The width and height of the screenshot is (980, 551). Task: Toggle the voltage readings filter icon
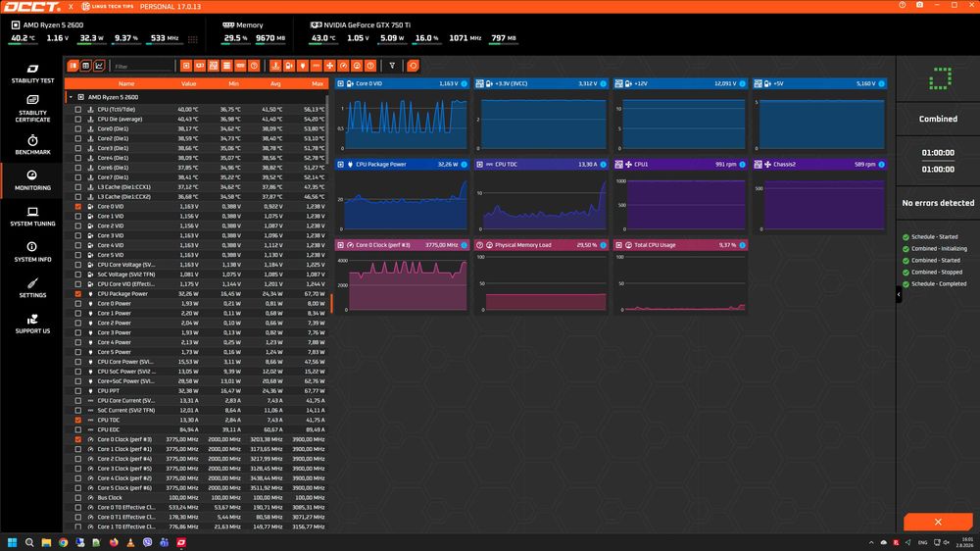coord(289,66)
